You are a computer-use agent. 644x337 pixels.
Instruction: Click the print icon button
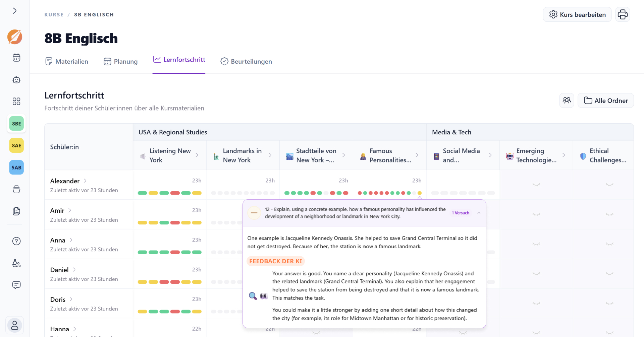tap(623, 14)
